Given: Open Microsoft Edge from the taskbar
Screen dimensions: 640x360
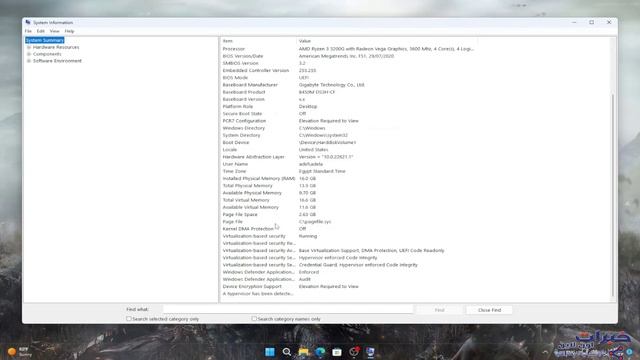Looking at the screenshot, I should click(320, 352).
